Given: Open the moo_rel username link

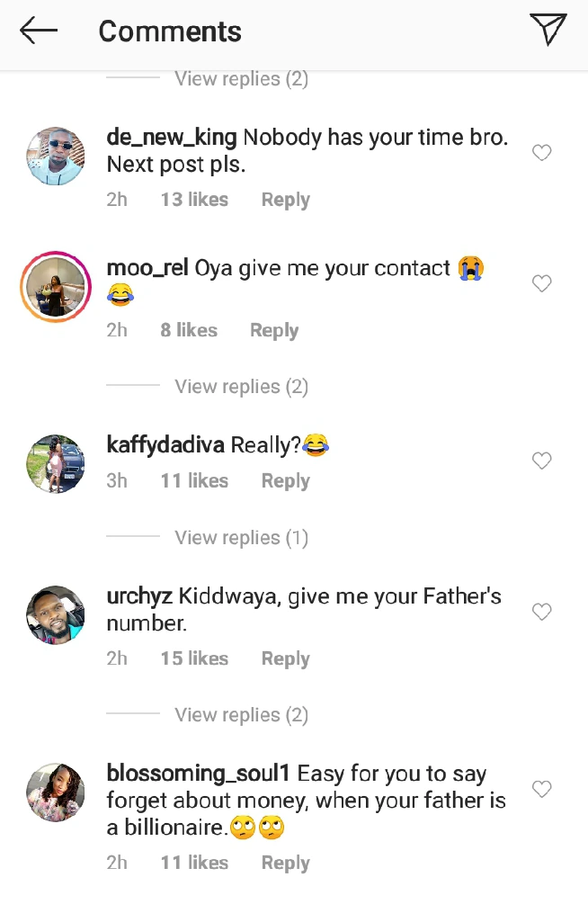Looking at the screenshot, I should (x=147, y=268).
